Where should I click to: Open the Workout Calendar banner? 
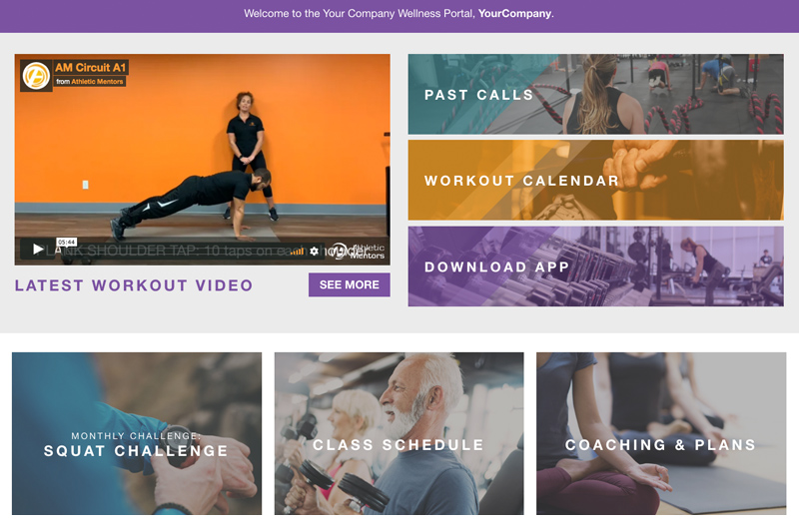595,181
